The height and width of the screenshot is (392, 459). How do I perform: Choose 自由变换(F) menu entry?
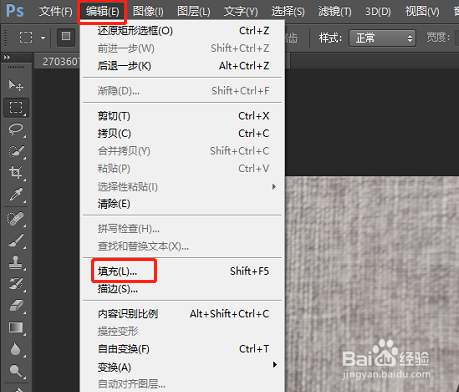coord(182,349)
